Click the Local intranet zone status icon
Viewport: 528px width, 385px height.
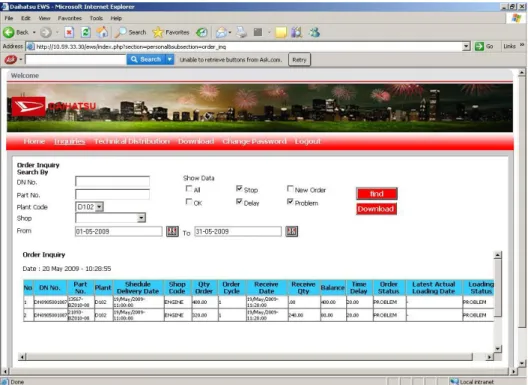click(454, 381)
